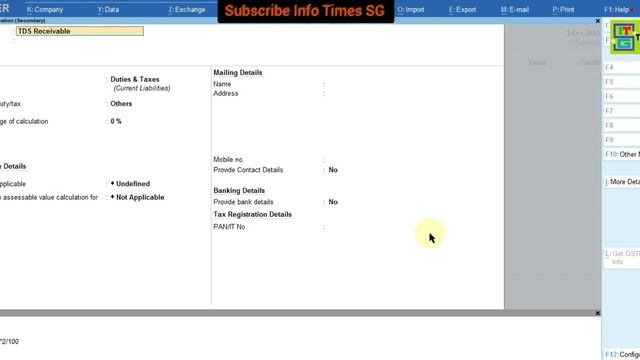Viewport: 640px width, 360px height.
Task: Toggle Provide bank details No value
Action: pyautogui.click(x=333, y=202)
